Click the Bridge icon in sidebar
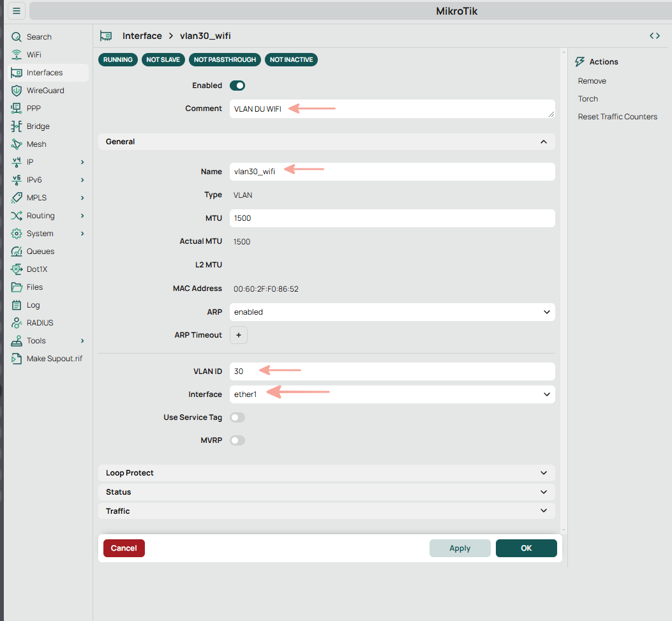Image resolution: width=672 pixels, height=621 pixels. [x=17, y=126]
